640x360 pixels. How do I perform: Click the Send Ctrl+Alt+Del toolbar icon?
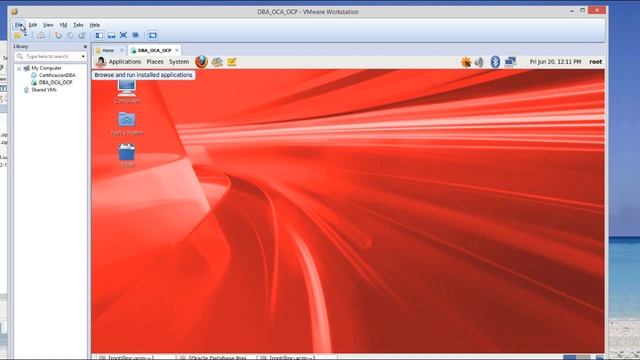(41, 36)
